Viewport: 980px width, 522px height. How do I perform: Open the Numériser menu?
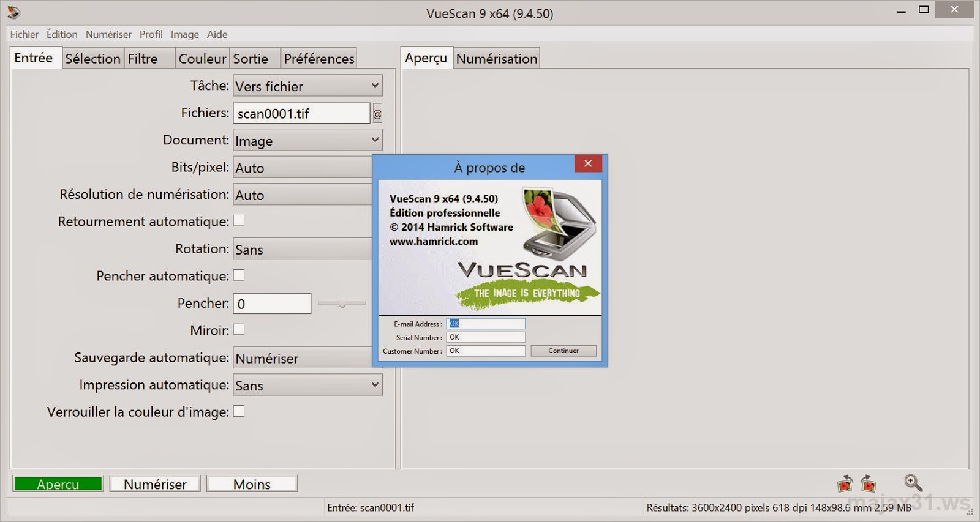108,34
